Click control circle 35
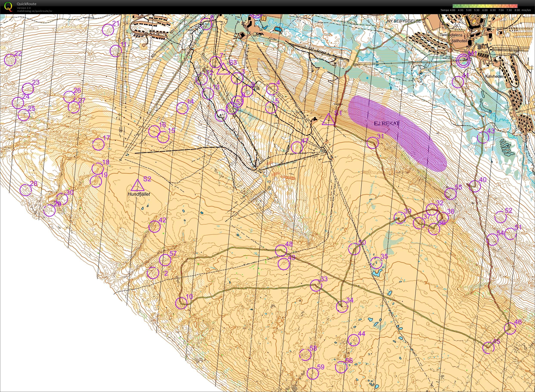535x392 pixels. point(376,263)
